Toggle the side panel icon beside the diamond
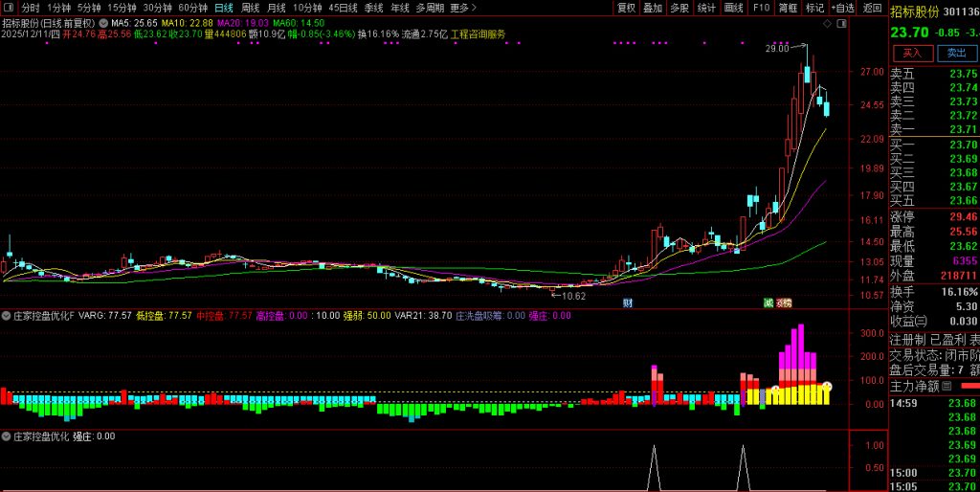980x492 pixels. coord(842,24)
